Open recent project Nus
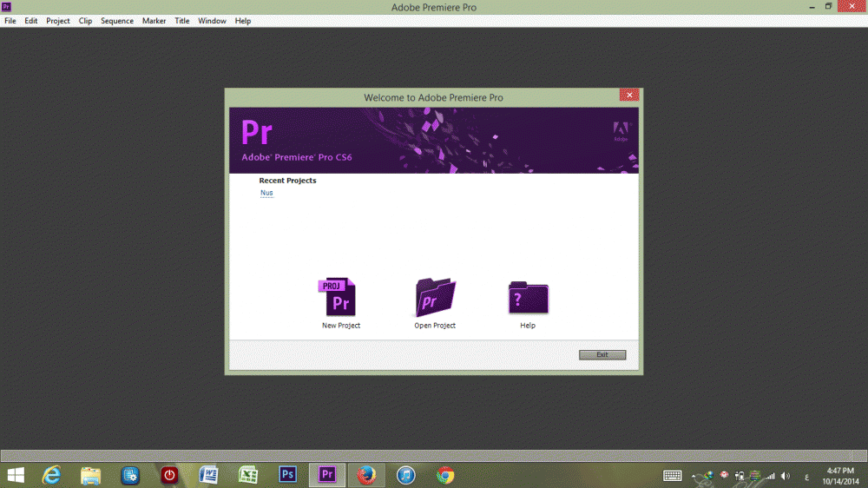This screenshot has height=488, width=868. [266, 193]
